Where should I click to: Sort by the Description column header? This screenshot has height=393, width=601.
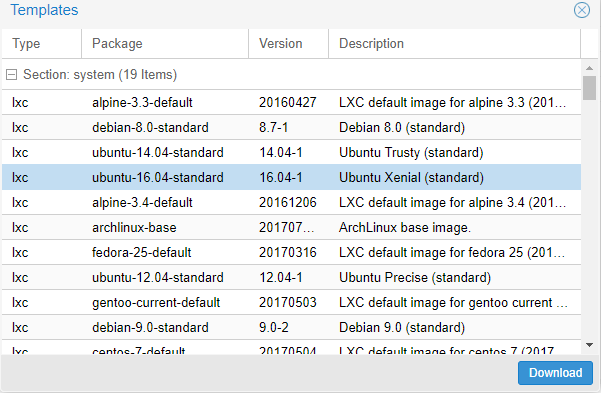tap(454, 44)
